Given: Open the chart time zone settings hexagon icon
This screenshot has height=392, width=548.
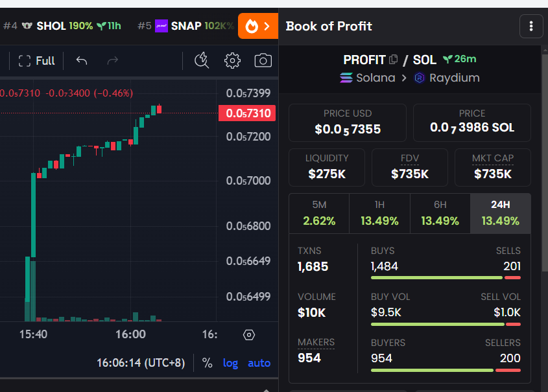Looking at the screenshot, I should coord(249,335).
